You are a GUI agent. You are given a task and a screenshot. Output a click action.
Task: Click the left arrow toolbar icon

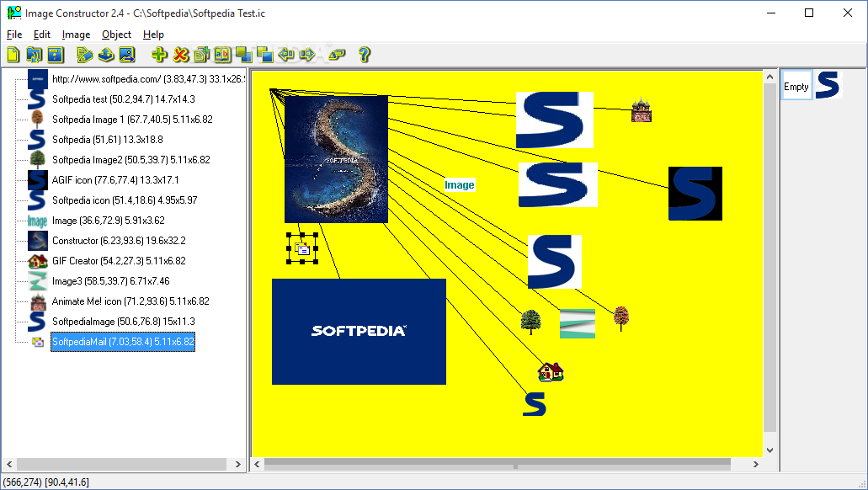286,54
